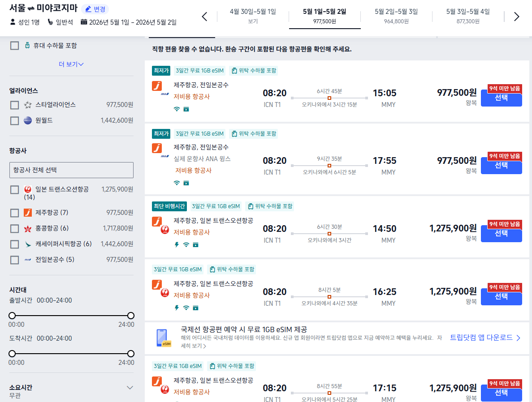Click the Cathay Pacific logo icon

tap(28, 244)
